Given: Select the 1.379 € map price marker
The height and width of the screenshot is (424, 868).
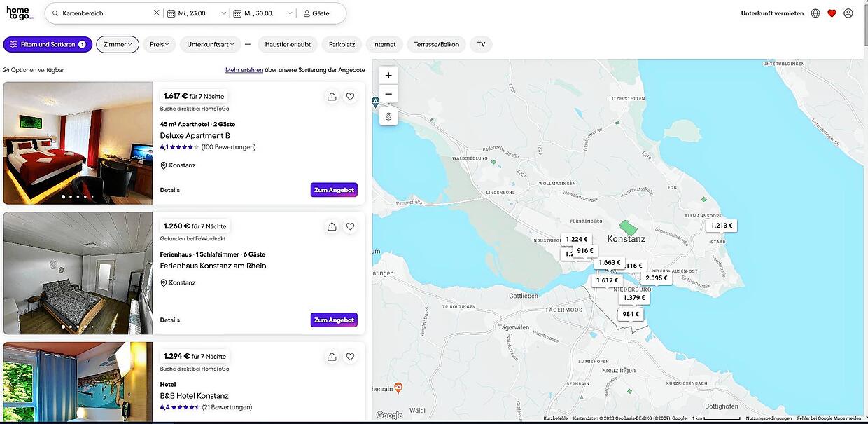Looking at the screenshot, I should [x=634, y=298].
